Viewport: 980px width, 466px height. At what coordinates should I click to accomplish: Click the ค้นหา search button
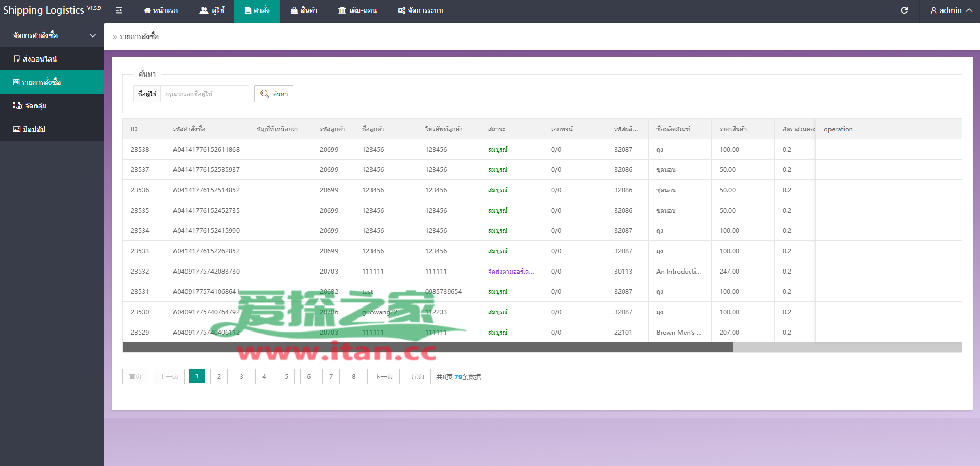click(274, 94)
